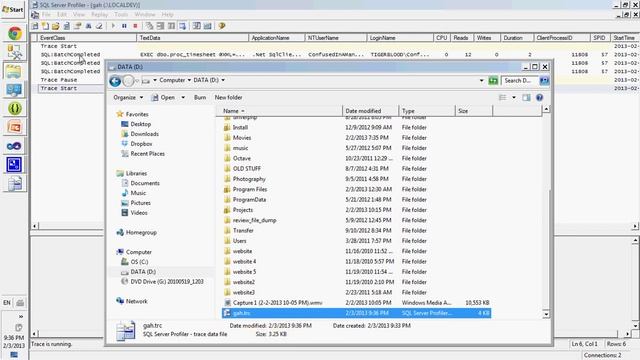Screen dimensions: 640x360
Task: Click the file list vertical scrollbar
Action: tap(546, 211)
